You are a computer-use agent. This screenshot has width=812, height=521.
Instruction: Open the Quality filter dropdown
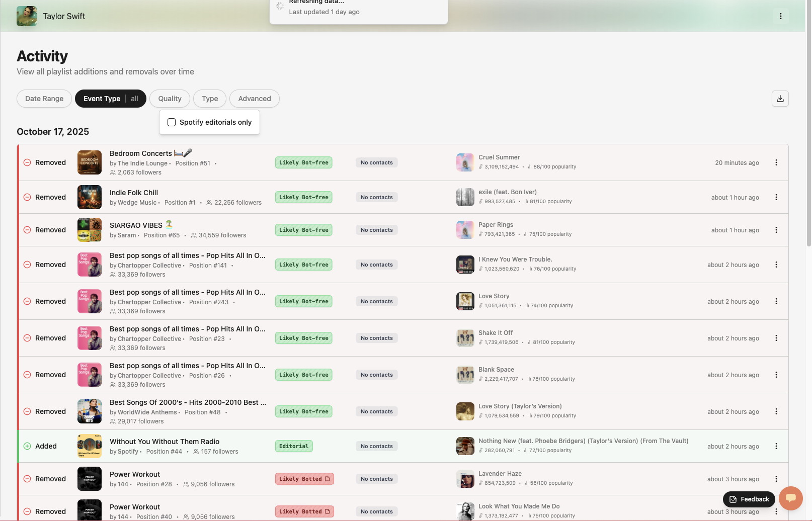[x=170, y=99]
